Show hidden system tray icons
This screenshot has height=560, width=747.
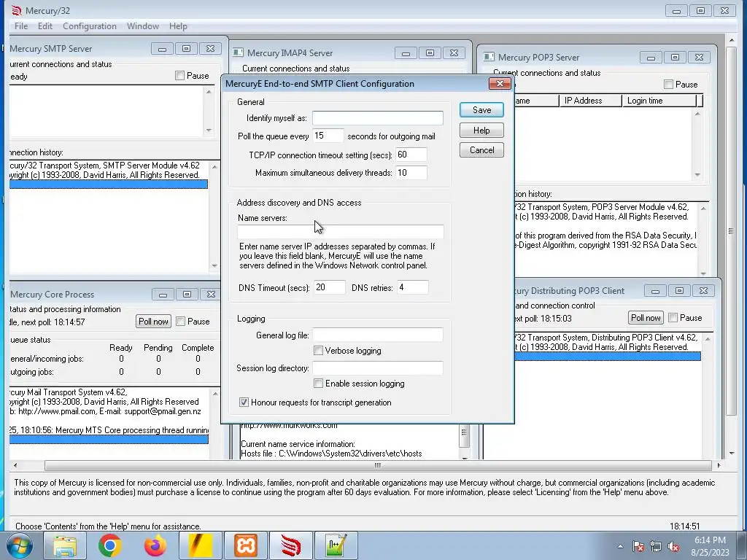click(x=620, y=546)
